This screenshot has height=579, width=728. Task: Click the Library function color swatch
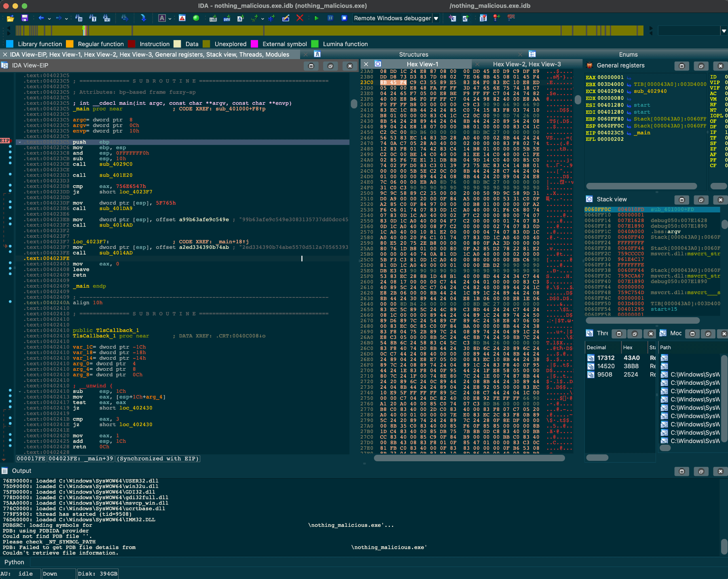point(10,44)
